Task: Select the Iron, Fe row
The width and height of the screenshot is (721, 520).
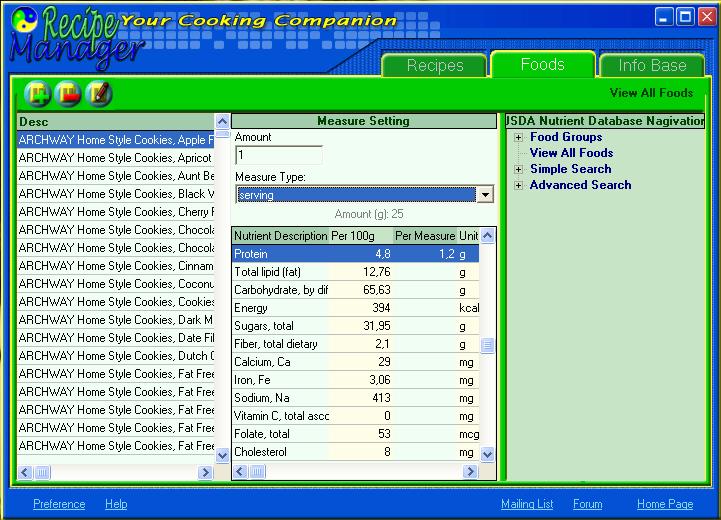Action: (x=356, y=380)
